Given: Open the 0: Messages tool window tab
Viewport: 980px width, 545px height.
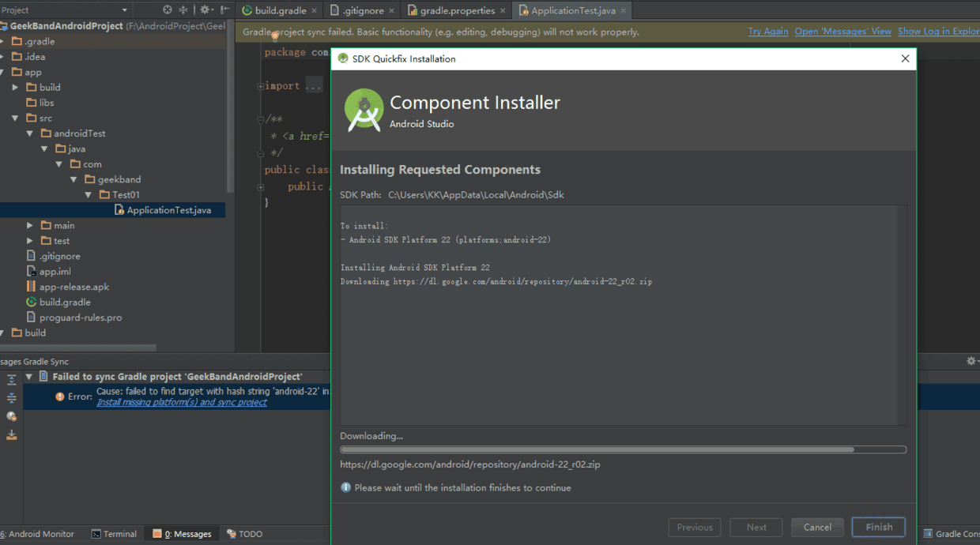Looking at the screenshot, I should [x=182, y=534].
